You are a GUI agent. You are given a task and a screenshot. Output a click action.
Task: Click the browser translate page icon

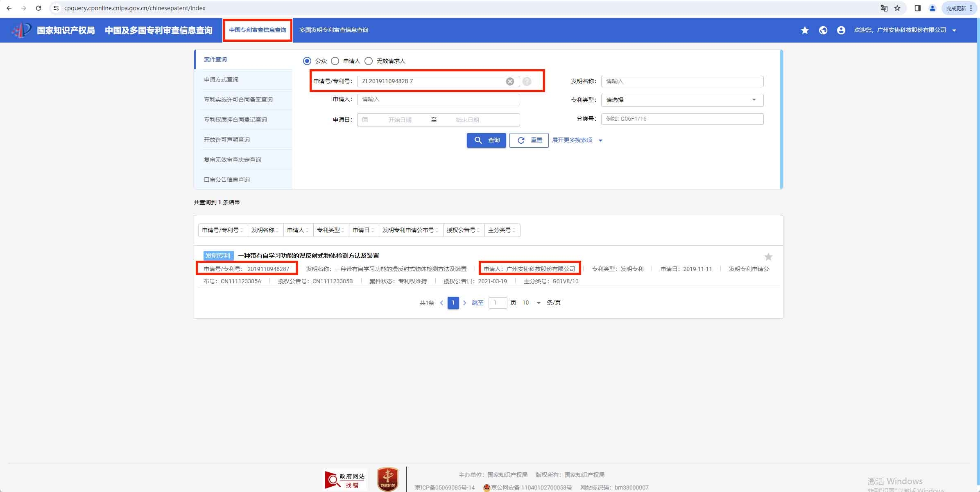coord(884,8)
